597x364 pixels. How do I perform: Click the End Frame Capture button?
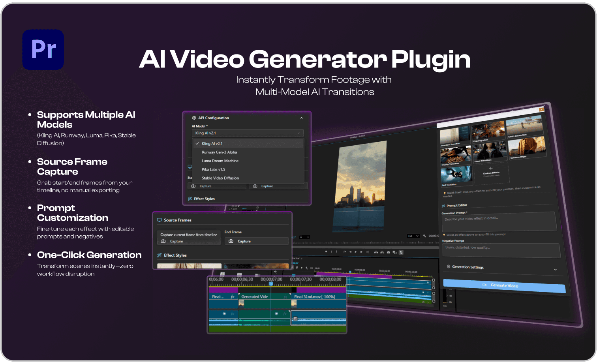257,241
